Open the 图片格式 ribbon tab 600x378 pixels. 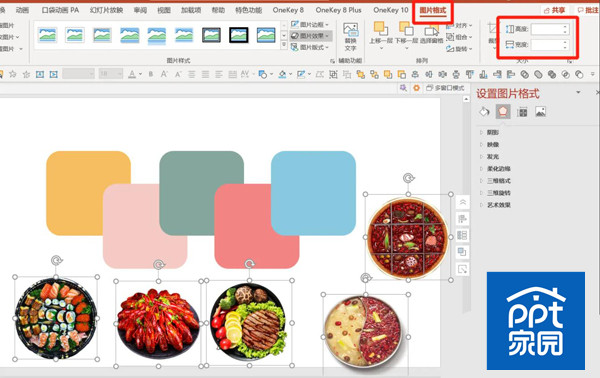(x=433, y=11)
